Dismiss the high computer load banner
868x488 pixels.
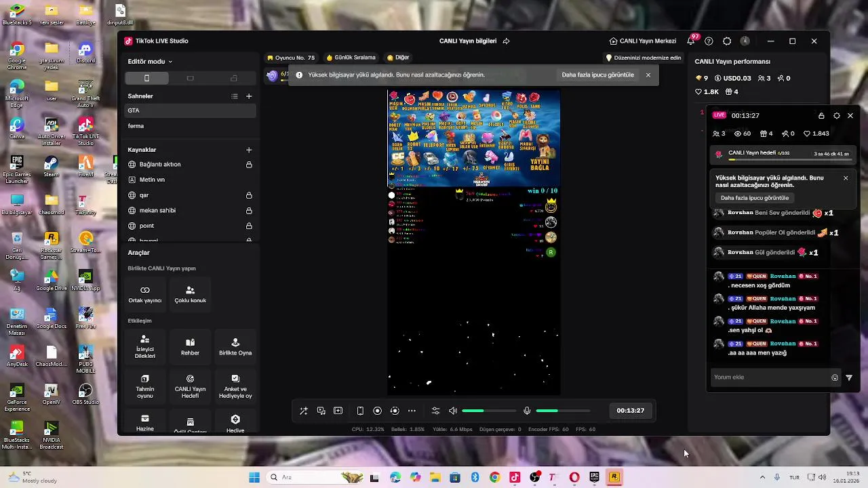(648, 75)
